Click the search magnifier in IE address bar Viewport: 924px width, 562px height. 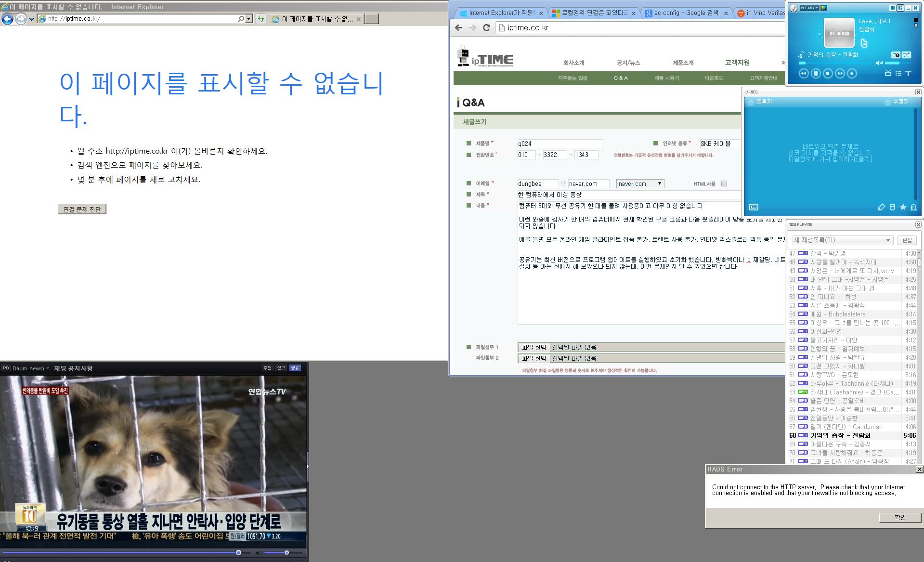tap(241, 19)
